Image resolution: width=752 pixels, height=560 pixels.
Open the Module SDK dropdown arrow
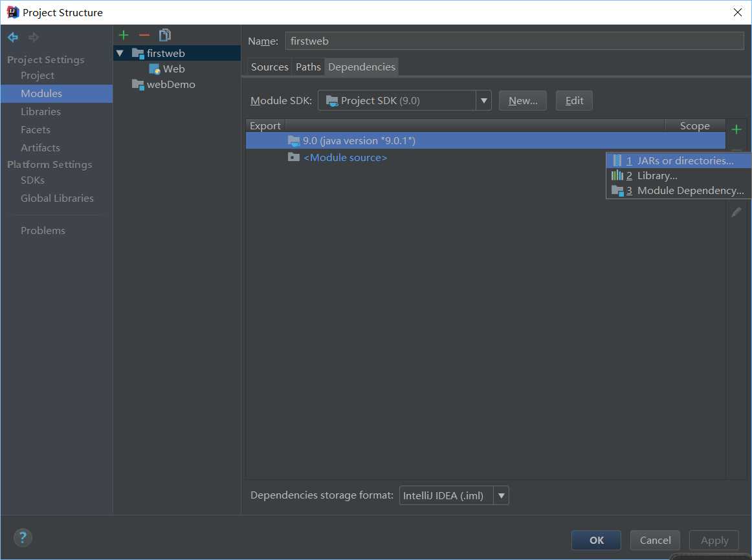point(484,101)
